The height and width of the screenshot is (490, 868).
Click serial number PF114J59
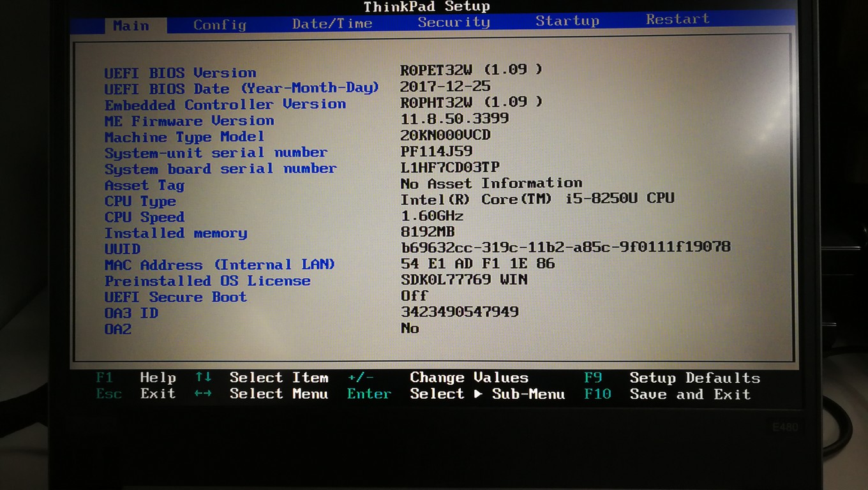pos(437,151)
